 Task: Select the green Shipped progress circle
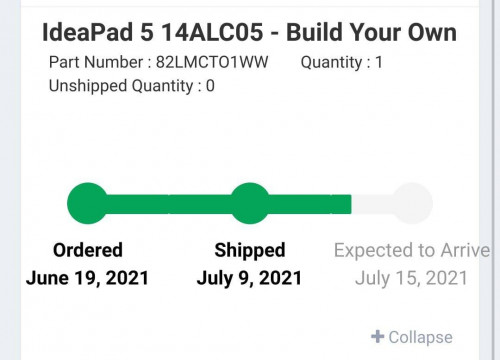click(x=250, y=203)
